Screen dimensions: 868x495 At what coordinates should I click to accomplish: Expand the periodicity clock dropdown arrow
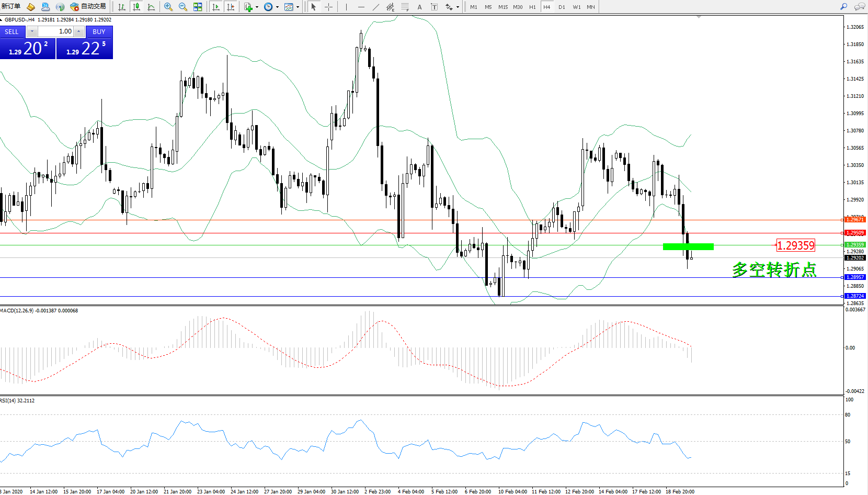(277, 7)
